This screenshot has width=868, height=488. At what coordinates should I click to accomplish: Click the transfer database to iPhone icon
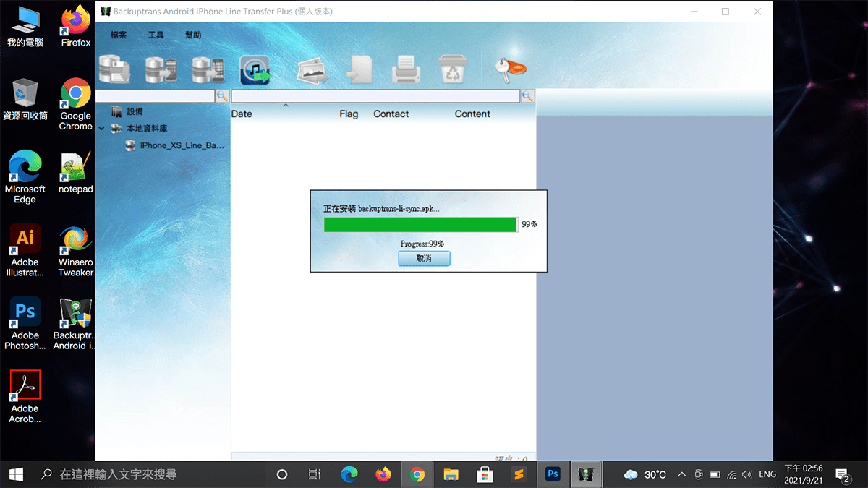coord(208,69)
